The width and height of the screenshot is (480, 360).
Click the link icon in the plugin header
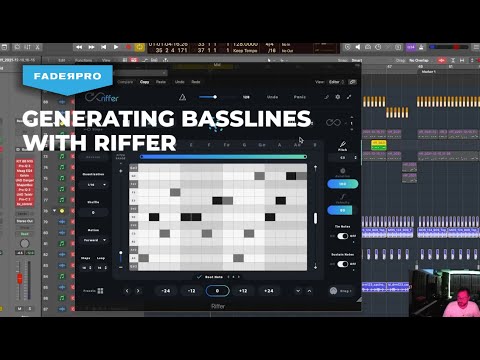click(352, 82)
